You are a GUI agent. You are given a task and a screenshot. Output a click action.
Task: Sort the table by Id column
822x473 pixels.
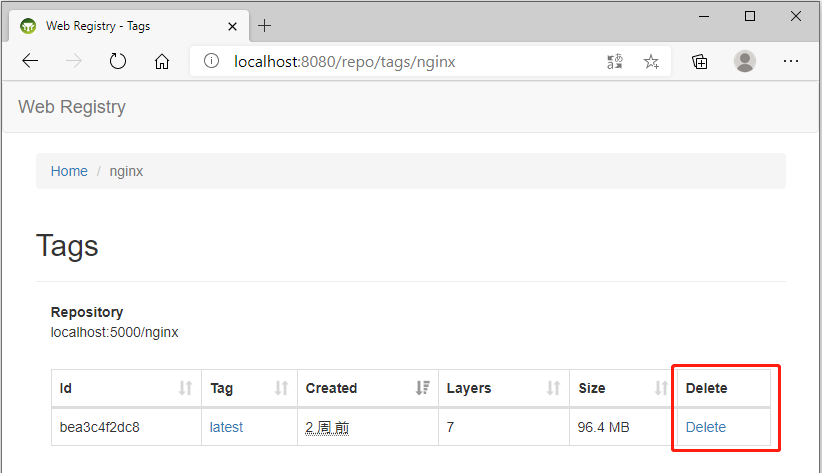126,388
